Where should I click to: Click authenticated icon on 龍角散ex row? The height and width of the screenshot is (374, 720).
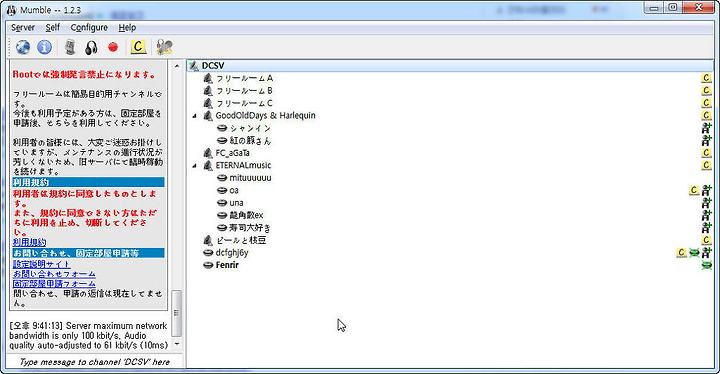[x=706, y=215]
